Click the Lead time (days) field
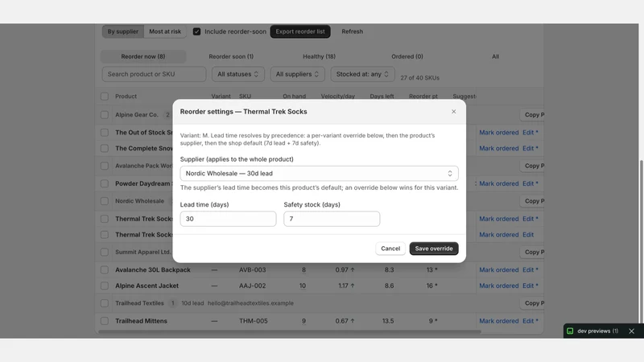 (x=228, y=219)
